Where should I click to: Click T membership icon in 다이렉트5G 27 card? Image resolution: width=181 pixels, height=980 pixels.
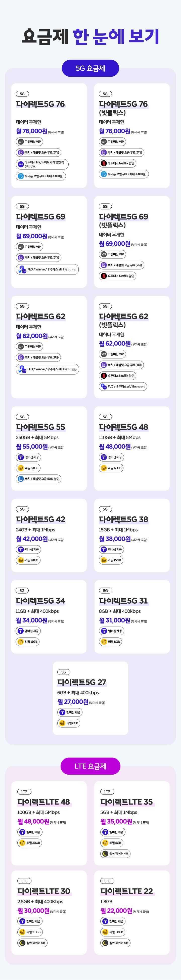pyautogui.click(x=62, y=712)
